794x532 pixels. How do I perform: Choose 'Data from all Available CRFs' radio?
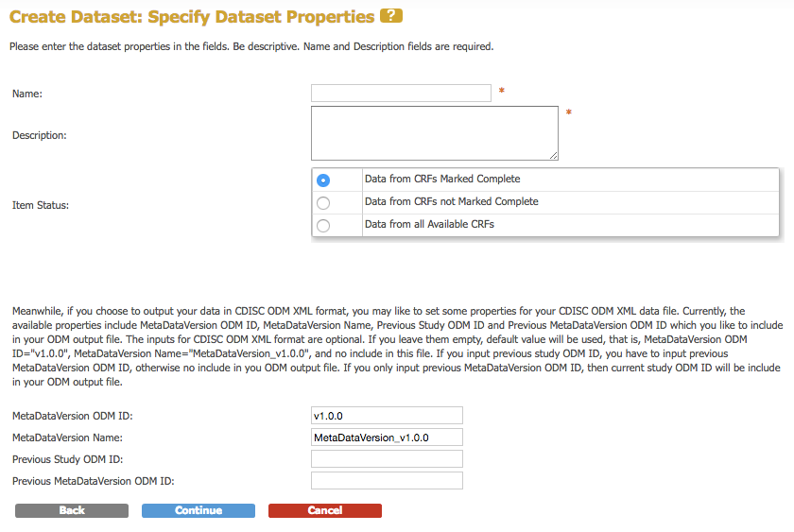323,225
